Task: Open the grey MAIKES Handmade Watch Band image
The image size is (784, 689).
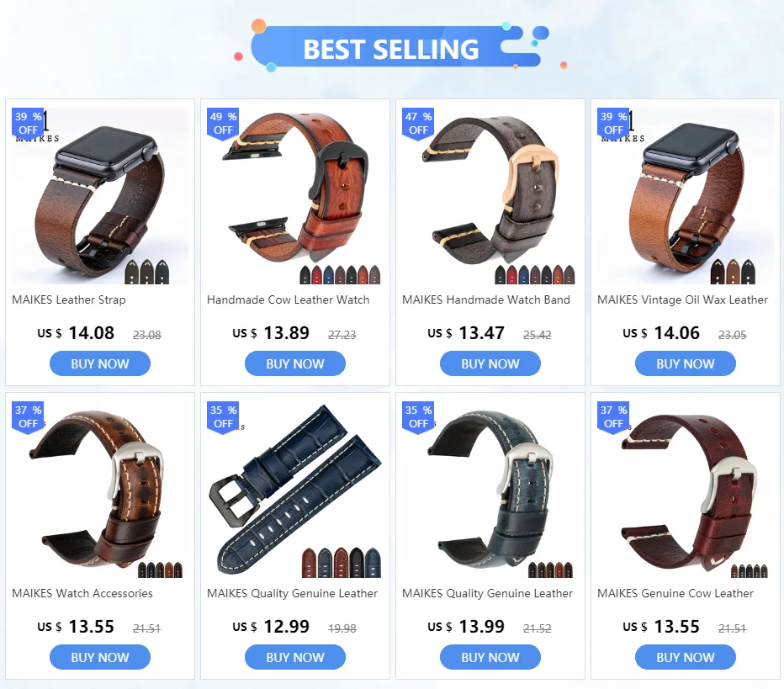Action: point(490,195)
